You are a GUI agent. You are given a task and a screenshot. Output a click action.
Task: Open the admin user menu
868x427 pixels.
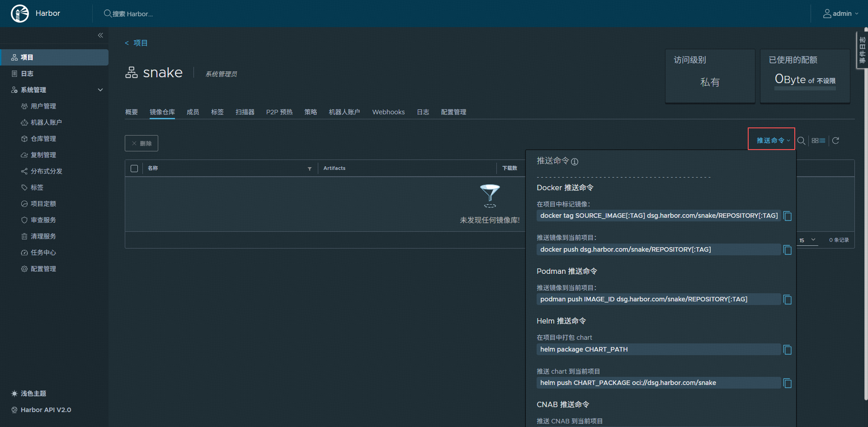[840, 14]
